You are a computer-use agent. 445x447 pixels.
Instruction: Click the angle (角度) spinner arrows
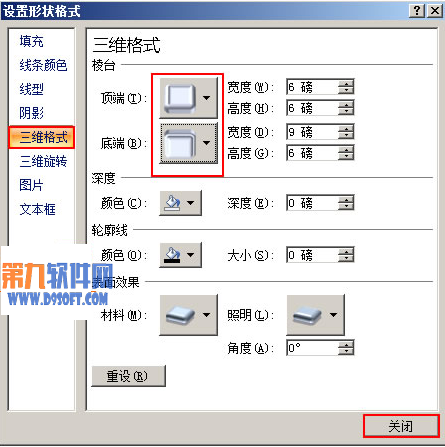[x=346, y=348]
